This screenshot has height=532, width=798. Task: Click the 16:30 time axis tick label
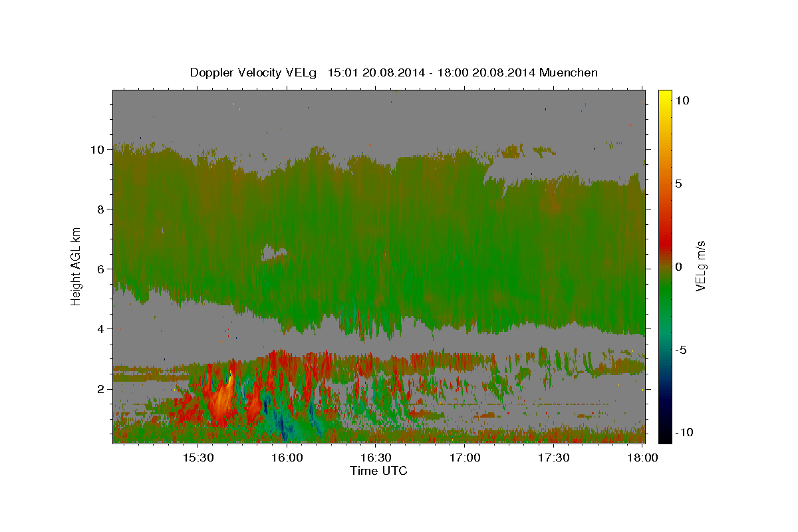[376, 458]
